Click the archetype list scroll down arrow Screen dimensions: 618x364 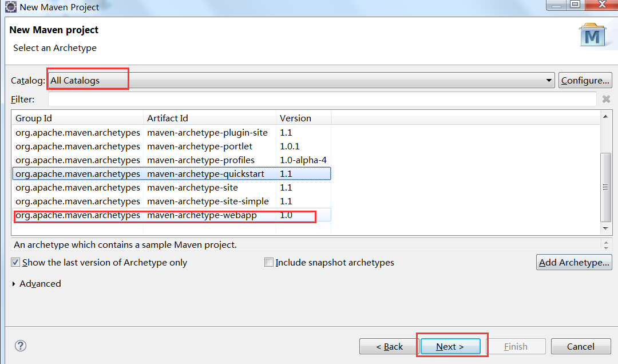[x=605, y=228]
